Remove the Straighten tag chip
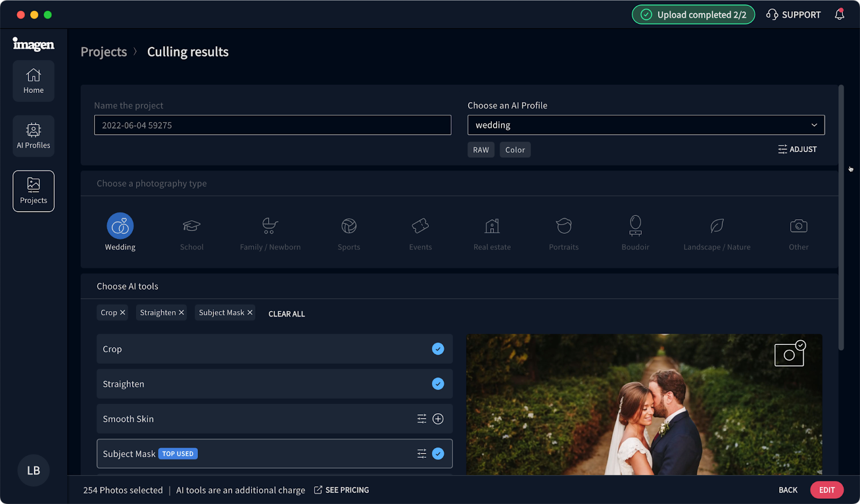860x504 pixels. (181, 312)
